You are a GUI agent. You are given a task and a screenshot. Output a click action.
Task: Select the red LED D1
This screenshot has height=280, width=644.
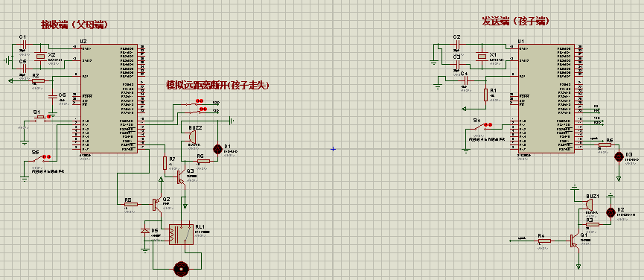click(217, 149)
